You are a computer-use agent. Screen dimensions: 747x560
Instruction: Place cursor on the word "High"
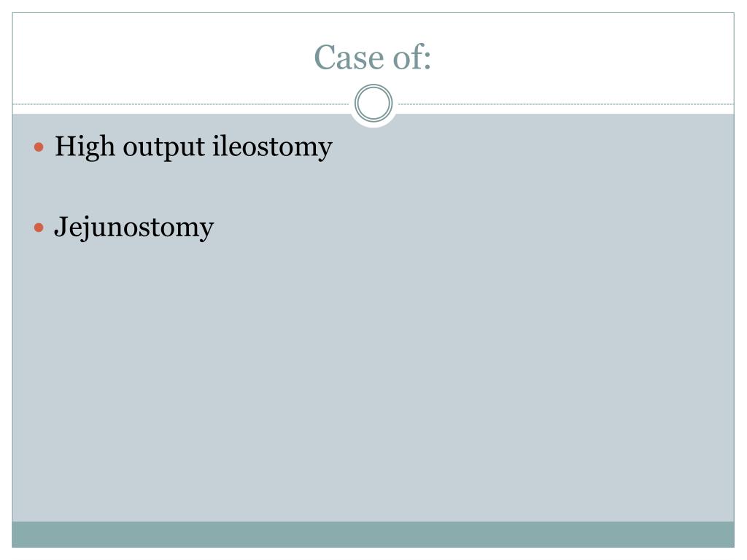click(x=85, y=147)
